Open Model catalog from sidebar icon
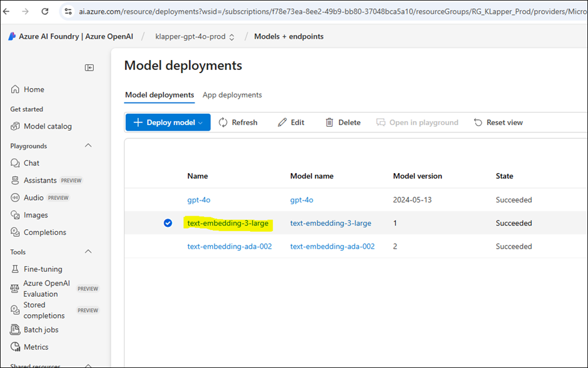Viewport: 588px width, 368px height. pyautogui.click(x=16, y=126)
